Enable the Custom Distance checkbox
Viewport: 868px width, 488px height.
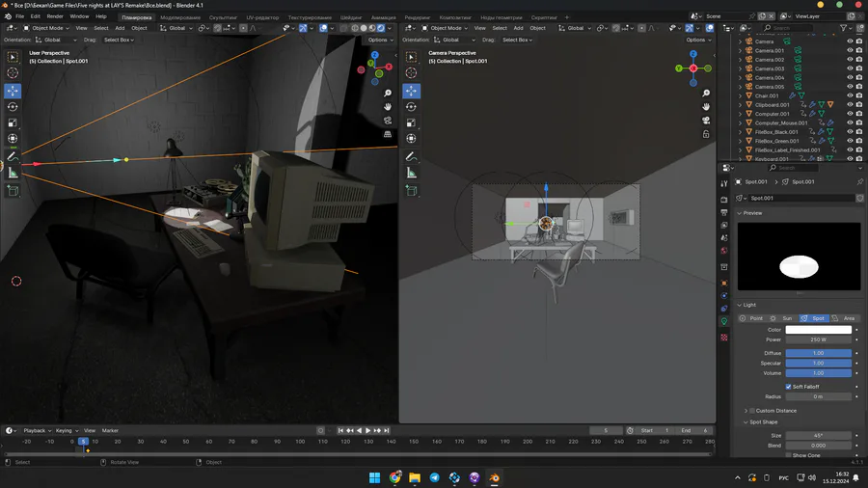point(751,411)
